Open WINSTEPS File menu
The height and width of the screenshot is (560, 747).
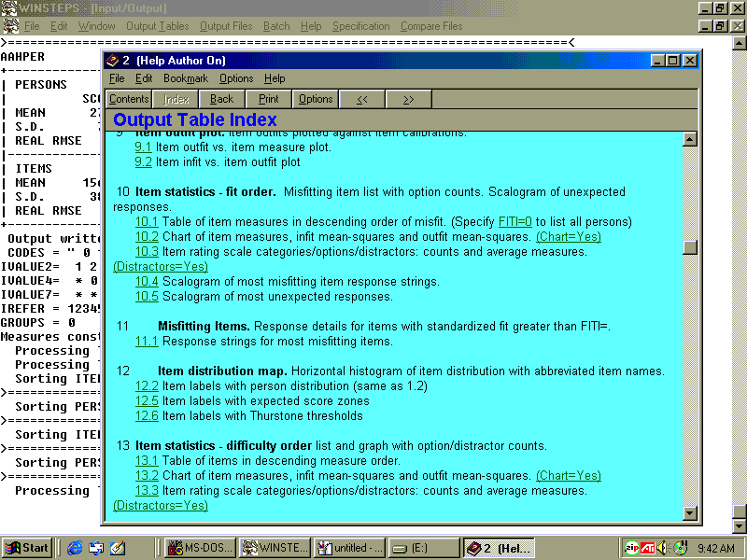[x=32, y=26]
